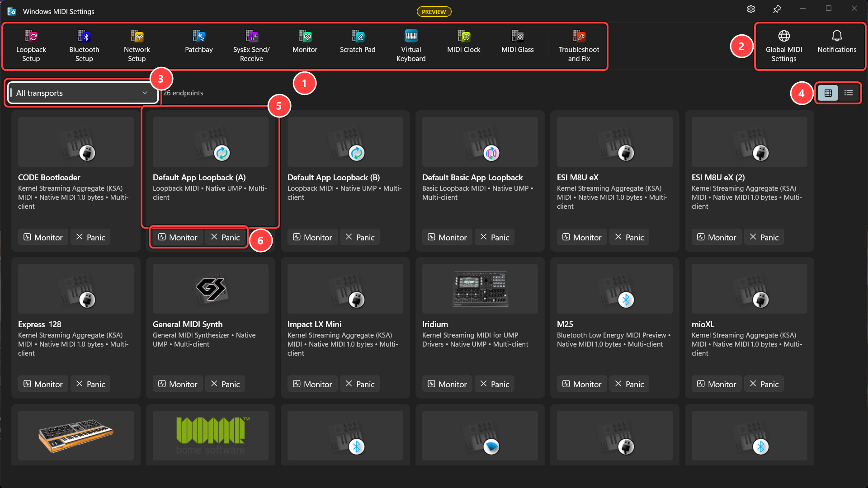Viewport: 868px width, 488px height.
Task: Send Panic to ESI M8U eX
Action: 629,237
